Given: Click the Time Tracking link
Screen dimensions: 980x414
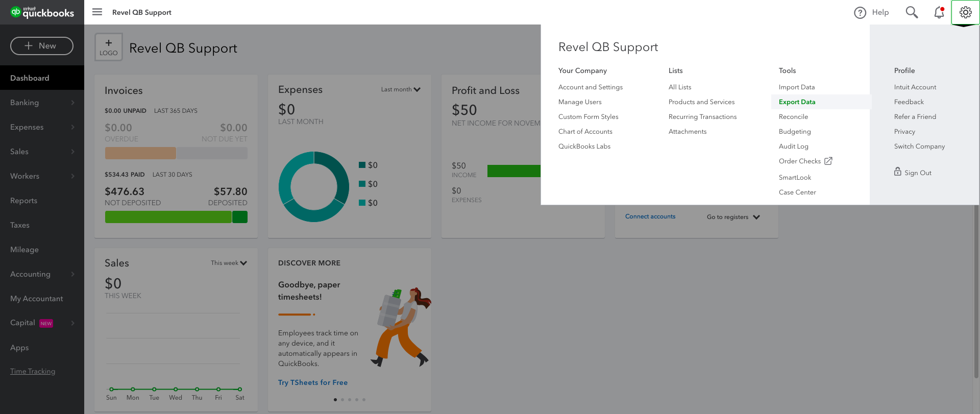Looking at the screenshot, I should pos(33,371).
